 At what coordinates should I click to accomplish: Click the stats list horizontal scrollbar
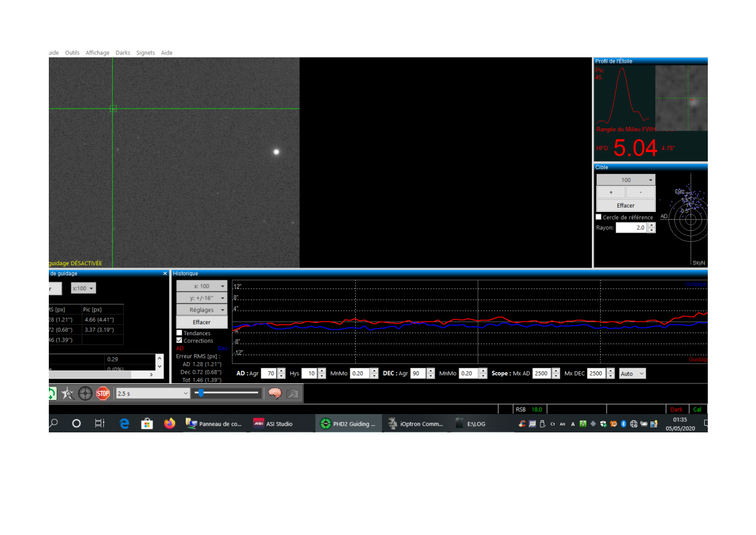pyautogui.click(x=103, y=374)
